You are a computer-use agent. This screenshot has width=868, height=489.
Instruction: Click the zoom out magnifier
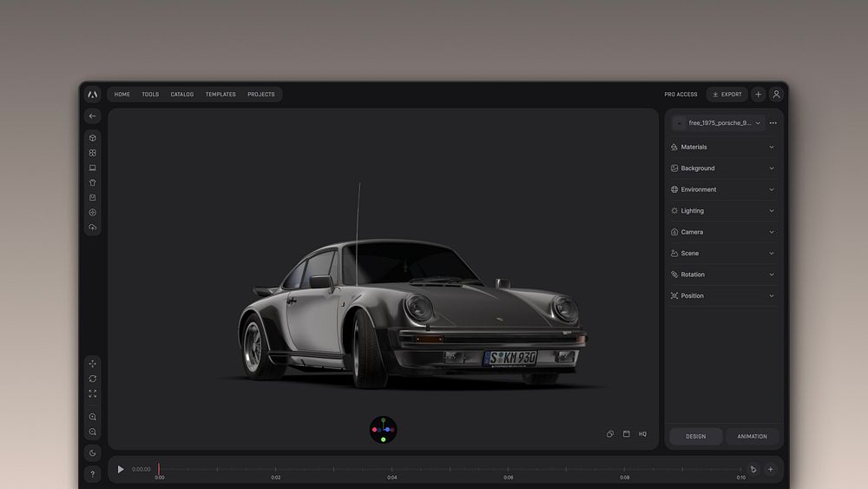pyautogui.click(x=93, y=432)
